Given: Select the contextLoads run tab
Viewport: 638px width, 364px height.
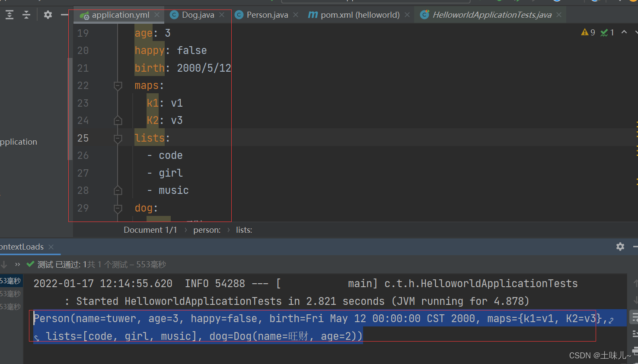Looking at the screenshot, I should (x=22, y=247).
